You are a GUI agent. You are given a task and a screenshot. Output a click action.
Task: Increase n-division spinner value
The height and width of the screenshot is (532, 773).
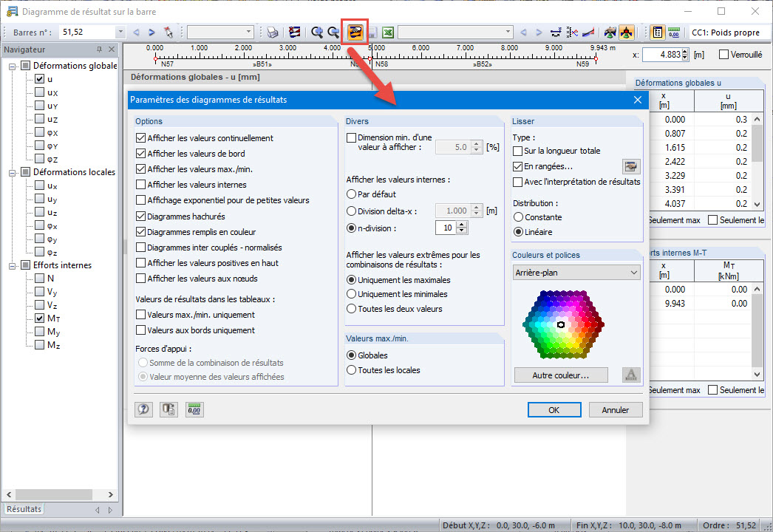point(462,225)
